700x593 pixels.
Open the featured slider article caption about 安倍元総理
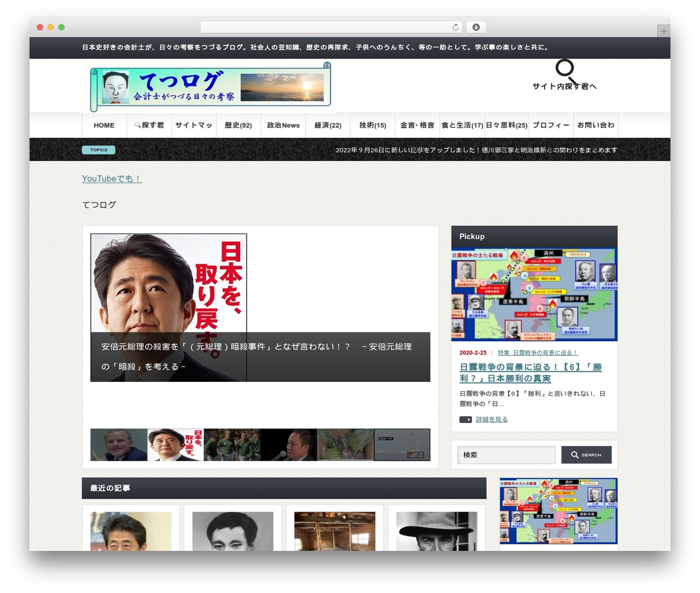click(260, 357)
